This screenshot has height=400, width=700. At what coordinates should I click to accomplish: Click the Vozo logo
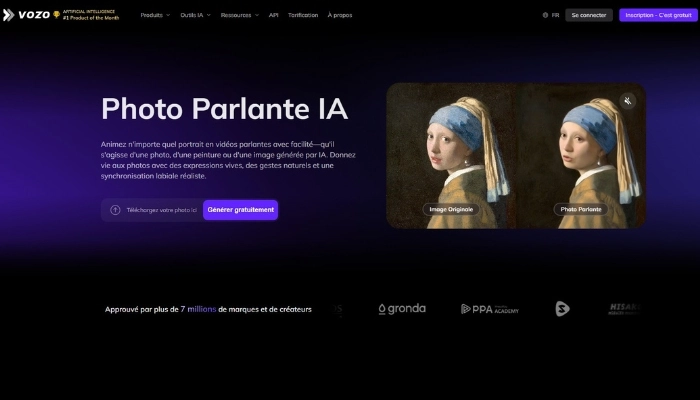(x=26, y=15)
